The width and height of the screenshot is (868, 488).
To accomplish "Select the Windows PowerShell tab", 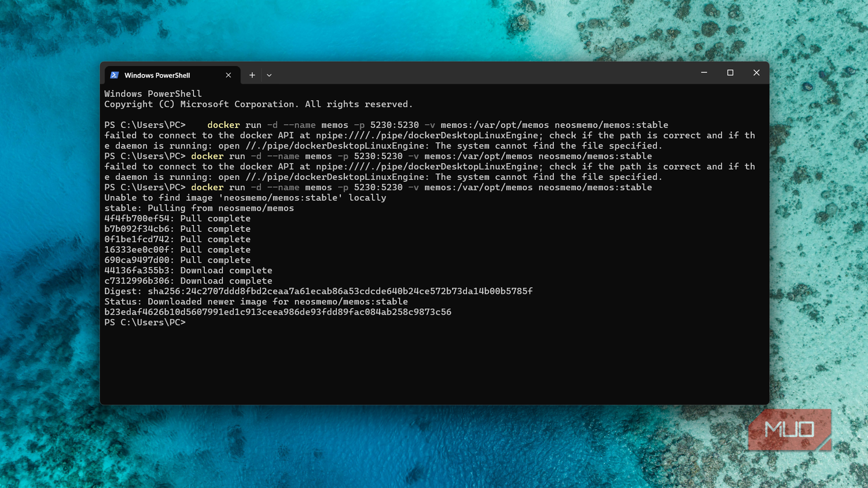I will (x=172, y=75).
